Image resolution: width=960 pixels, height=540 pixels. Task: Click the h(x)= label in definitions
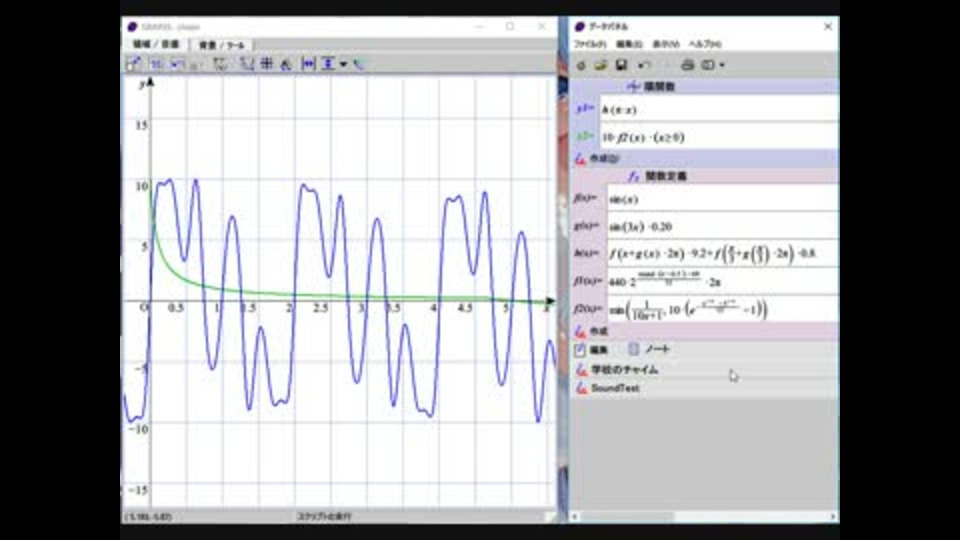586,253
